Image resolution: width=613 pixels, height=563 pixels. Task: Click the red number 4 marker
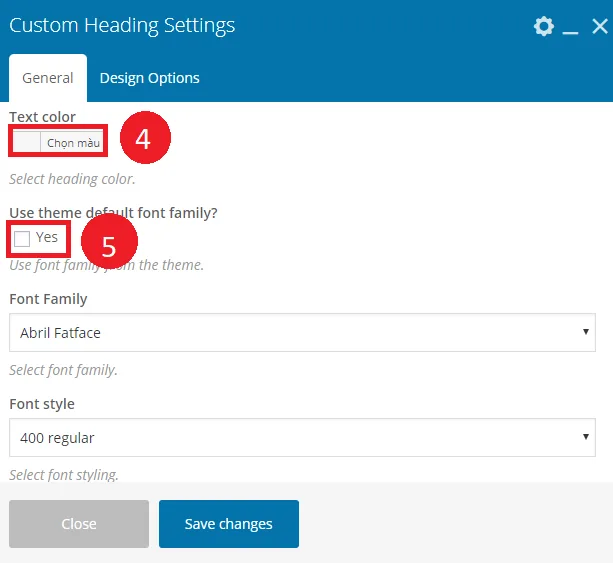(x=145, y=137)
